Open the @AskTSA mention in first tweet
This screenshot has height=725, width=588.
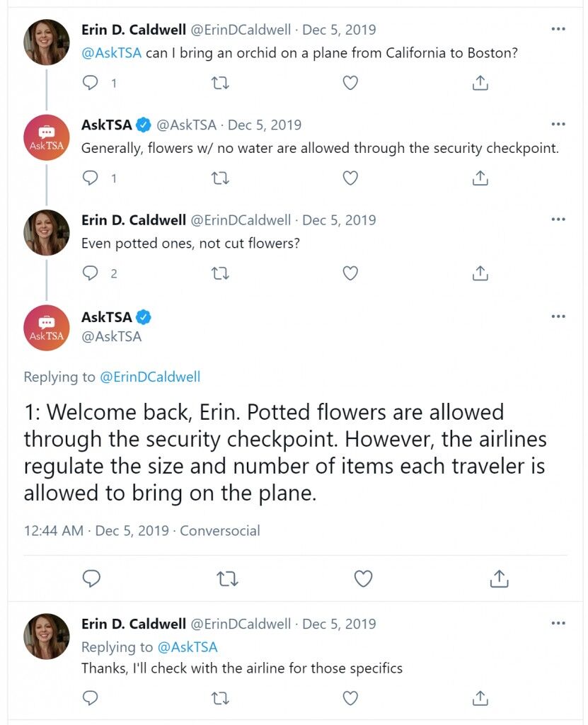[x=111, y=52]
